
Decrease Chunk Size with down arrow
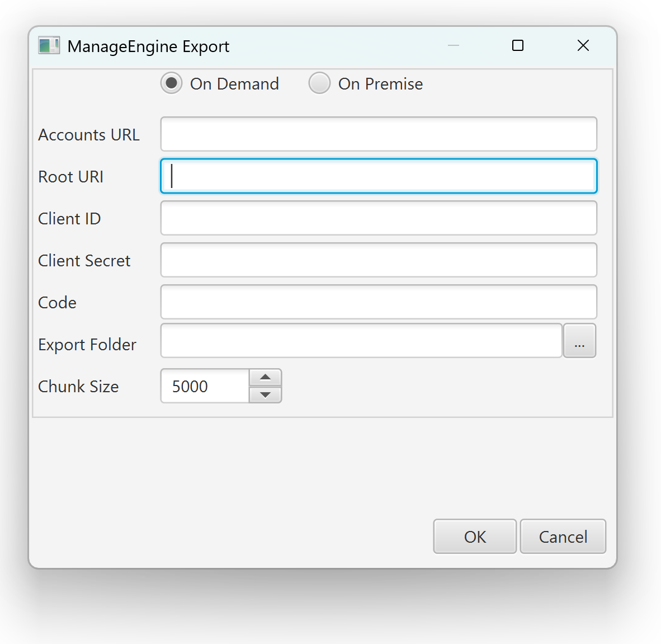pos(265,395)
